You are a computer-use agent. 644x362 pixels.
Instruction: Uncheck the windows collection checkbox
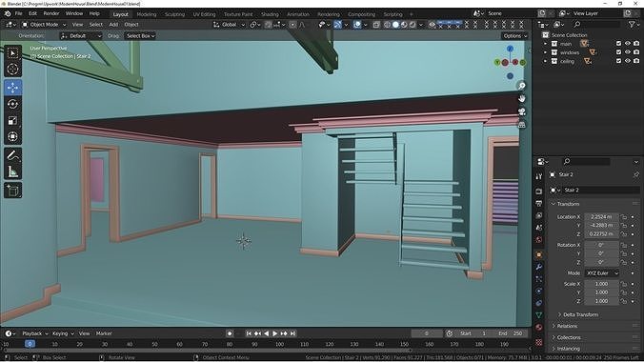click(618, 52)
